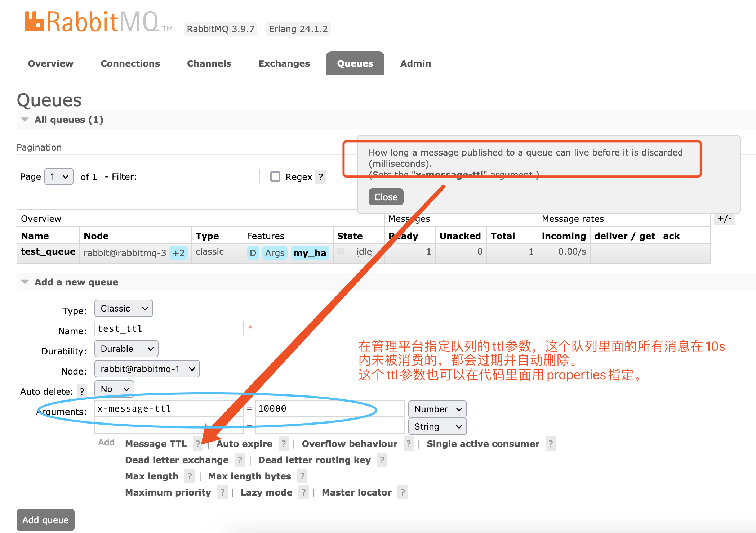Select the Queues tab
This screenshot has height=533, width=756.
[355, 63]
